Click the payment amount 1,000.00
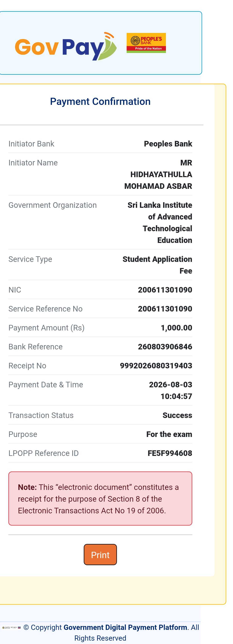233x644 pixels. (x=177, y=328)
